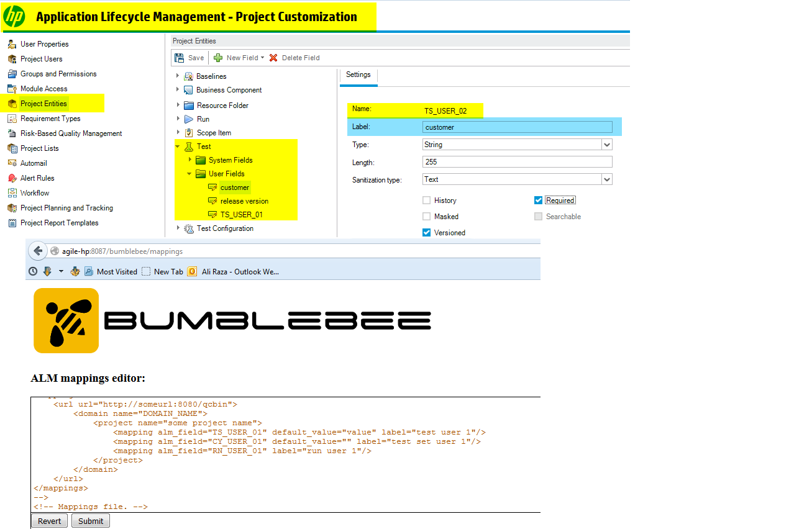The image size is (794, 532).
Task: Click the red X Delete Field icon
Action: click(273, 58)
